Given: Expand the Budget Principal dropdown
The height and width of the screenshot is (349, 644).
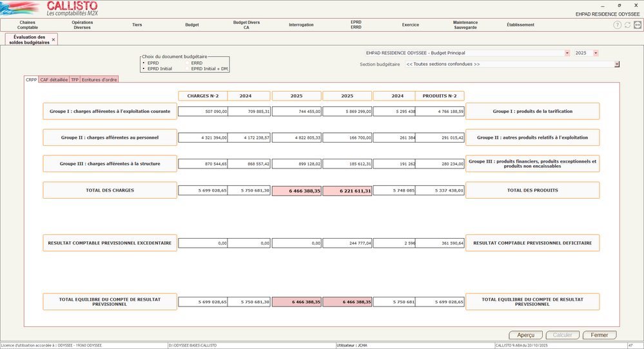Looking at the screenshot, I should click(567, 53).
